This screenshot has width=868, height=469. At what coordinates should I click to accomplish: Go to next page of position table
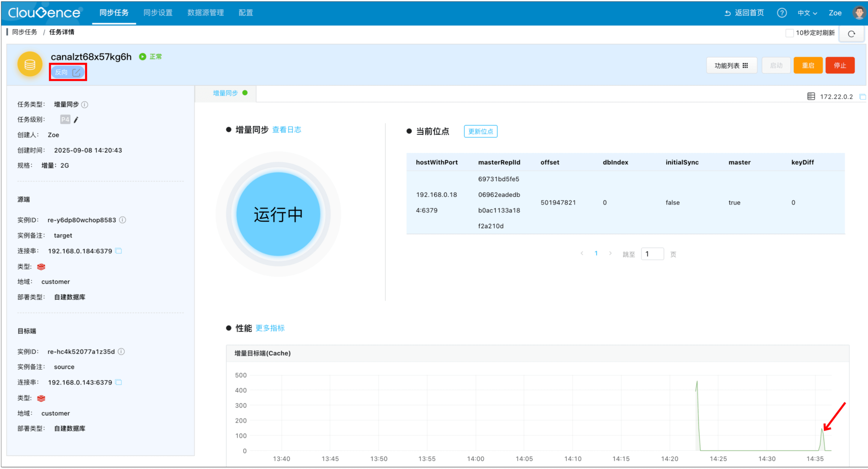[610, 253]
